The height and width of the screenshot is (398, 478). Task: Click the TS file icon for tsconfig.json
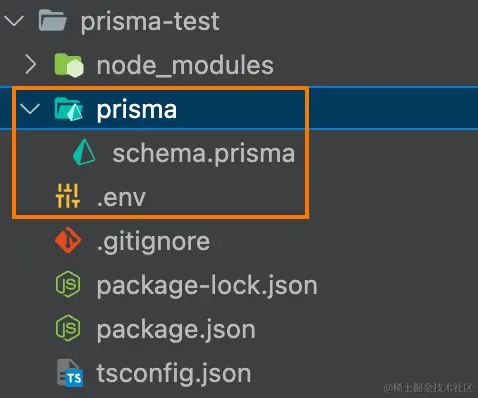[70, 373]
